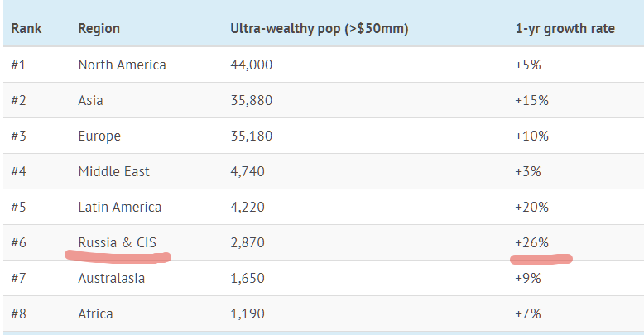Click the Rank column header

(26, 28)
